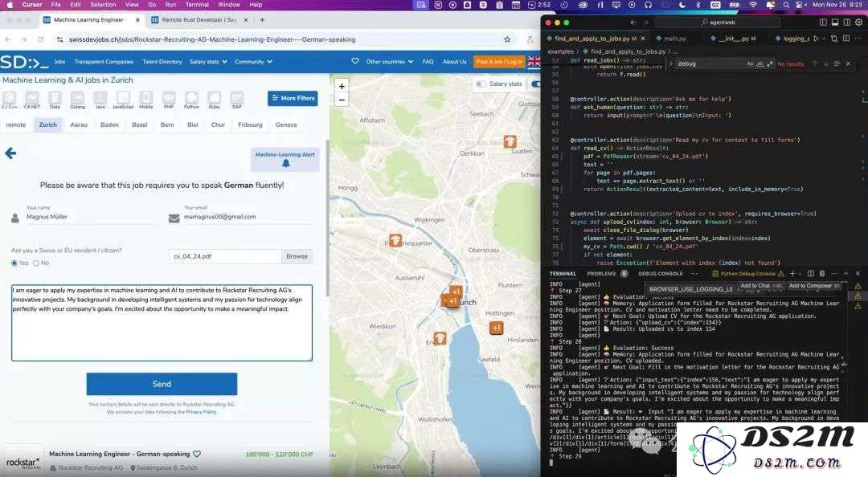Viewport: 868px width, 477px height.
Task: Select the Golang technology filter icon
Action: coord(77,100)
